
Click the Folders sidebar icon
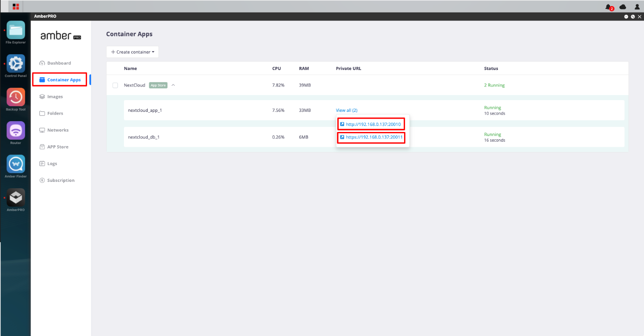[x=42, y=113]
